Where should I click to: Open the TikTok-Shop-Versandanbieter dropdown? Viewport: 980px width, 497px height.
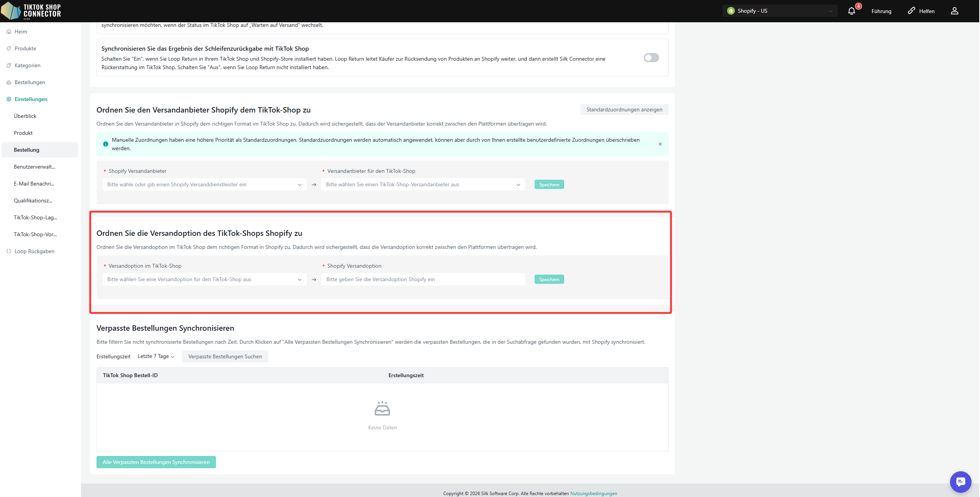tap(423, 184)
